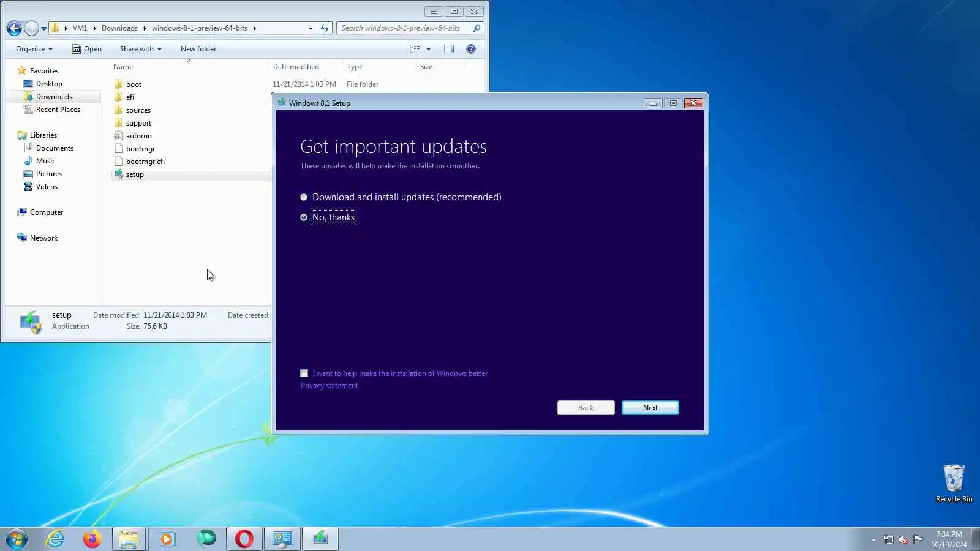Open the Documents library
980x551 pixels.
(x=55, y=148)
